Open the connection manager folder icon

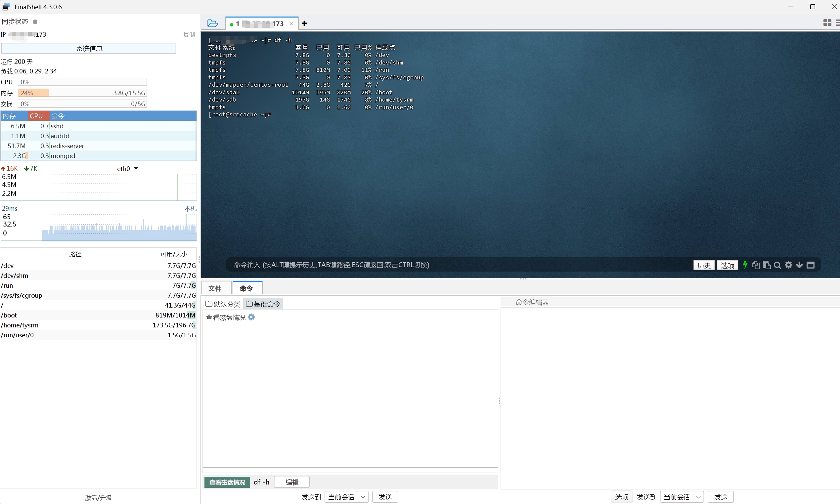pyautogui.click(x=213, y=23)
